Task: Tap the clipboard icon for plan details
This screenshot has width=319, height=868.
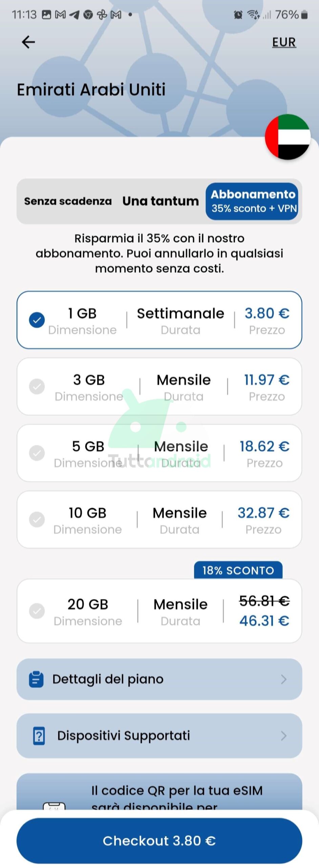Action: point(36,679)
